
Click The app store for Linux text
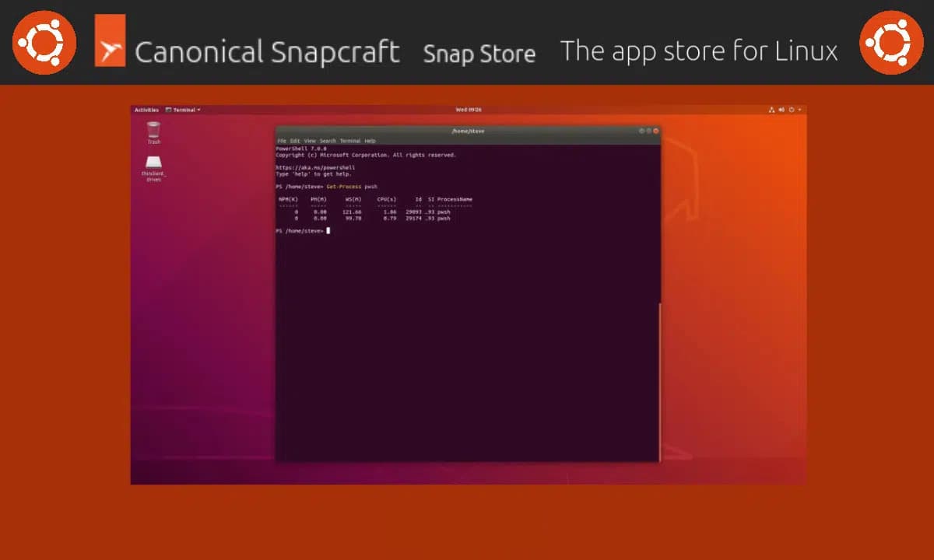tap(699, 51)
